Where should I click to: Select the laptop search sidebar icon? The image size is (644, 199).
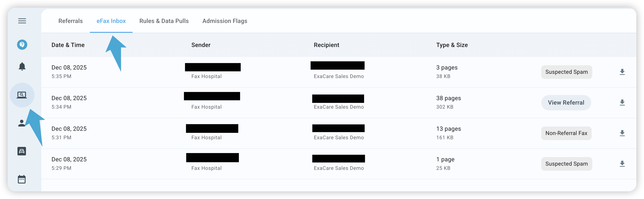pos(22,95)
